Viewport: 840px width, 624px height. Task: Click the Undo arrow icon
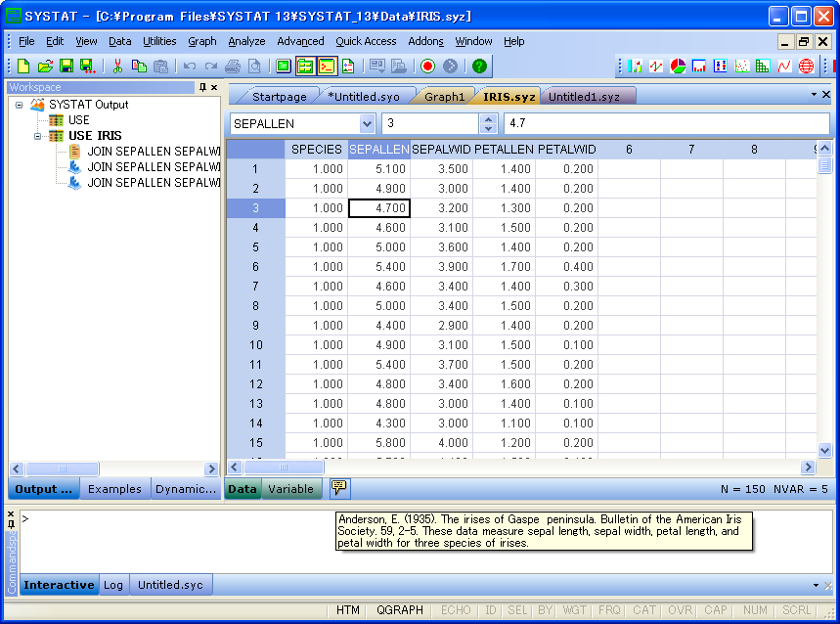tap(190, 66)
